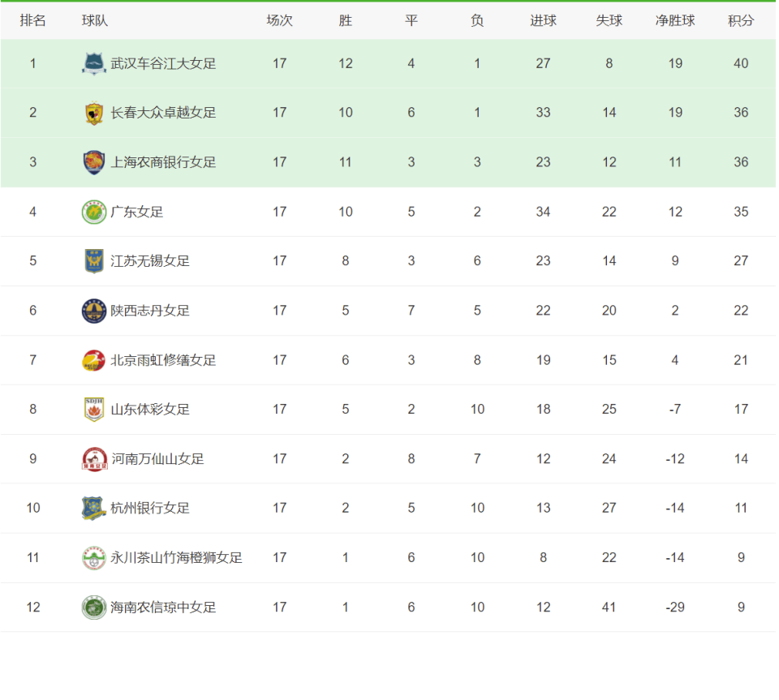Click the 永川茶山竹海橙狮女足 emblem
779x700 pixels.
[x=94, y=558]
